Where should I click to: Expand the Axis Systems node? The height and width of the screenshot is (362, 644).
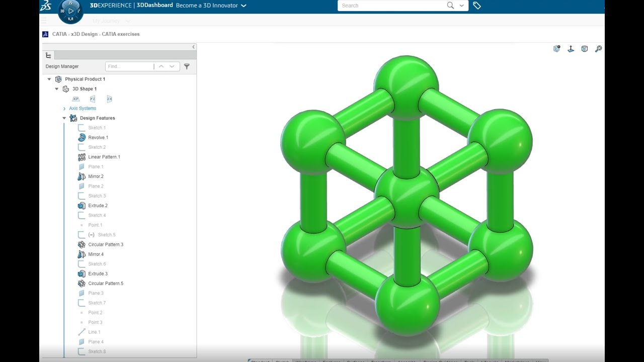click(64, 109)
